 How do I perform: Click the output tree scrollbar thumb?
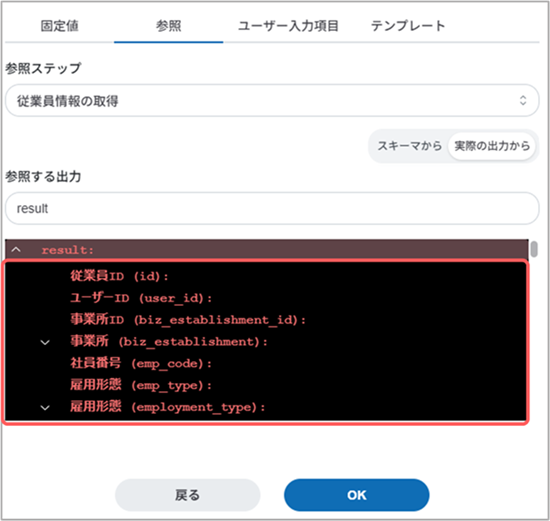click(534, 249)
